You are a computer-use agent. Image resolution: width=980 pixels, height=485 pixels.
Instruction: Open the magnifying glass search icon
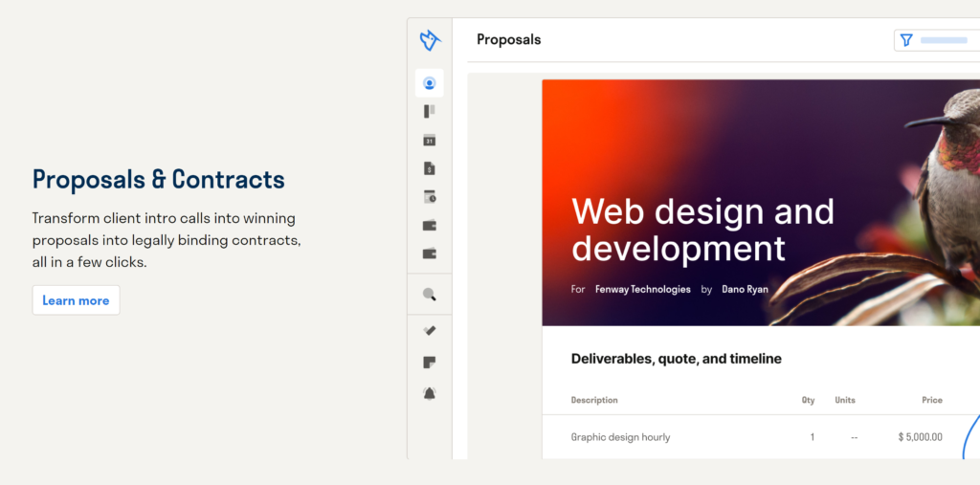click(x=430, y=295)
